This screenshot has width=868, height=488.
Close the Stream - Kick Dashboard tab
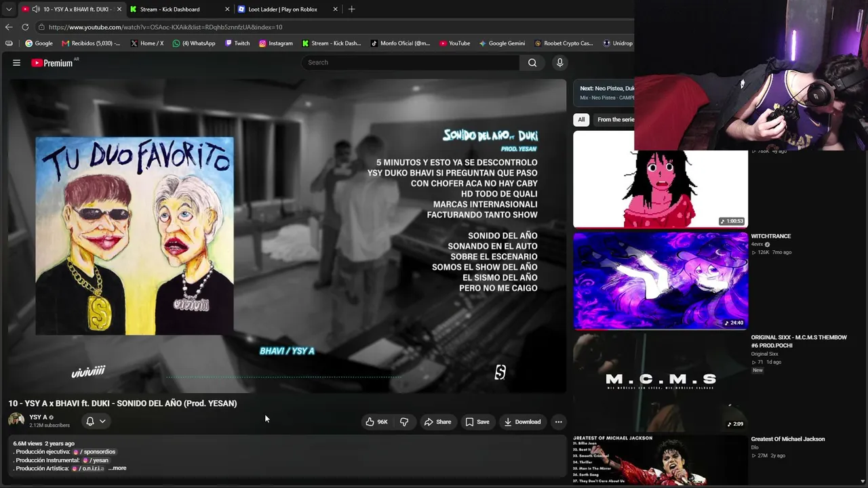[227, 9]
